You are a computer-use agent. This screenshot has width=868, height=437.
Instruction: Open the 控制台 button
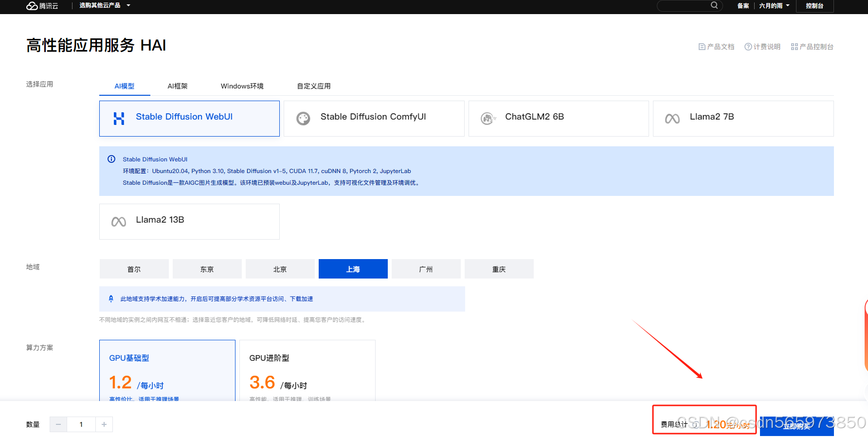pyautogui.click(x=814, y=6)
